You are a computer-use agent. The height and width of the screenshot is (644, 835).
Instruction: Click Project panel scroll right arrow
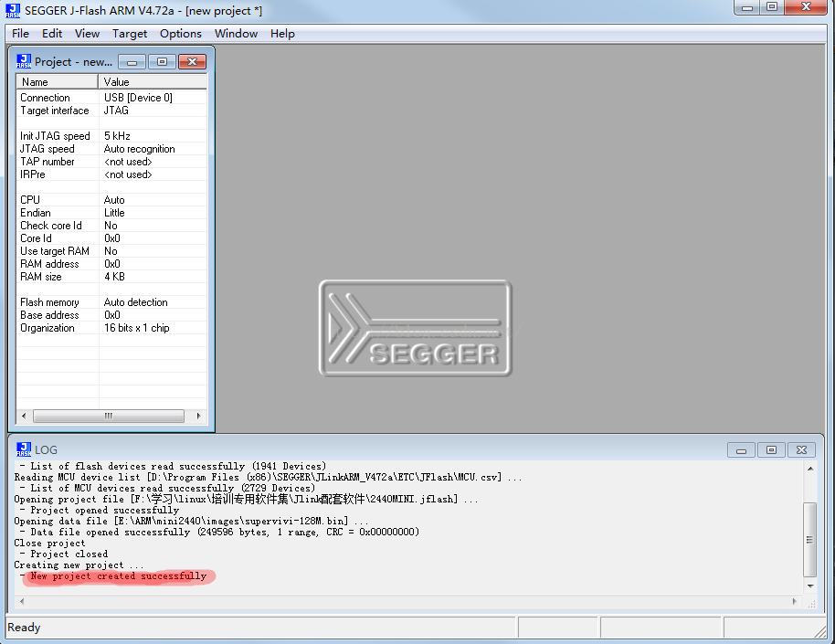tap(198, 416)
